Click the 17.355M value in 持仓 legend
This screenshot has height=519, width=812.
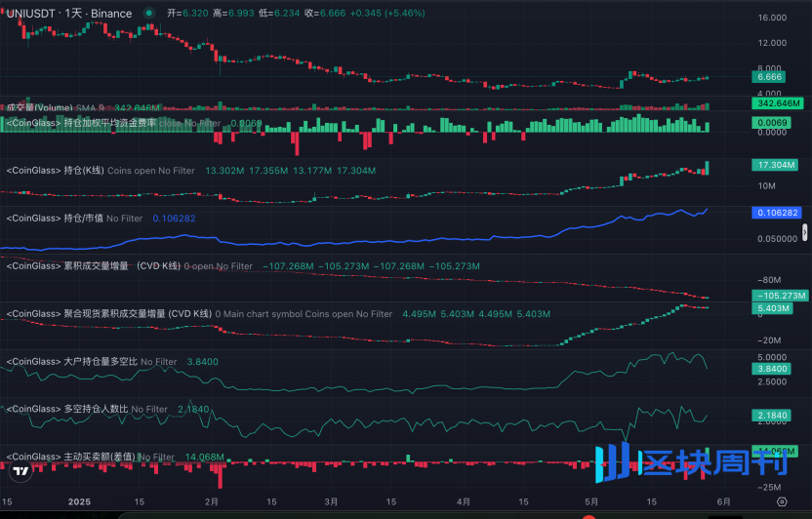coord(268,171)
